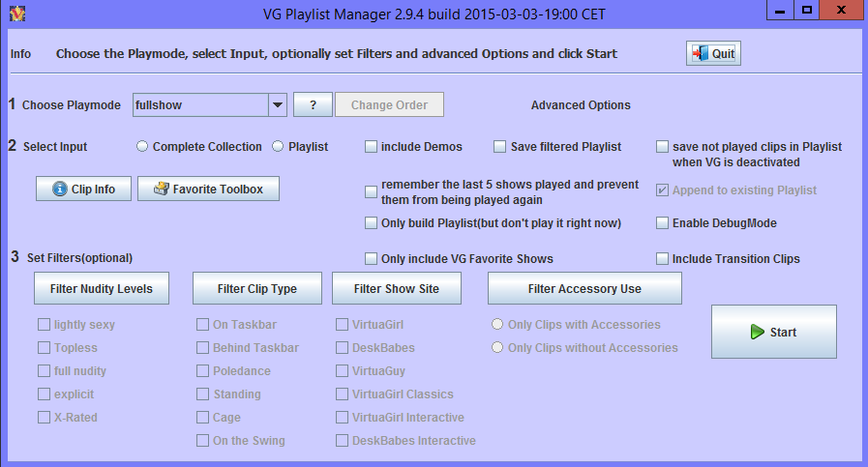Toggle Append to existing Playlist checkbox
Screen dimensions: 868x467
click(662, 190)
